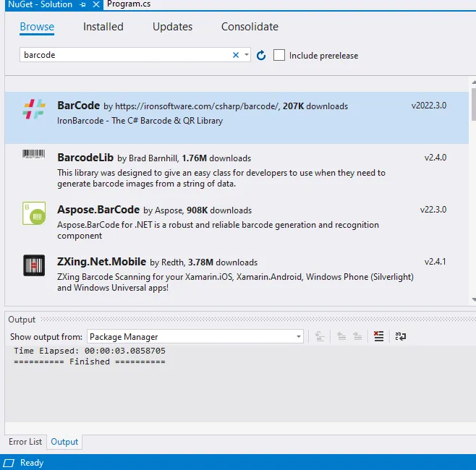Switch to the Error List panel tab
This screenshot has width=476, height=470.
point(25,442)
